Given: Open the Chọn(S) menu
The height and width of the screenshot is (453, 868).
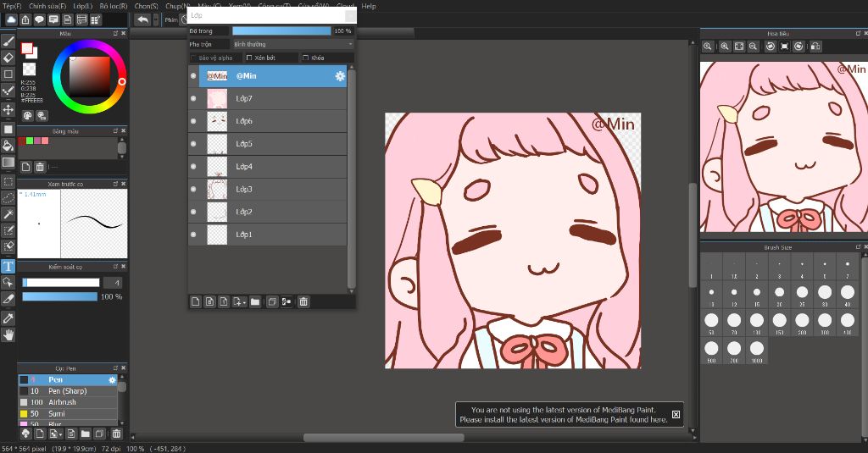Looking at the screenshot, I should 146,6.
